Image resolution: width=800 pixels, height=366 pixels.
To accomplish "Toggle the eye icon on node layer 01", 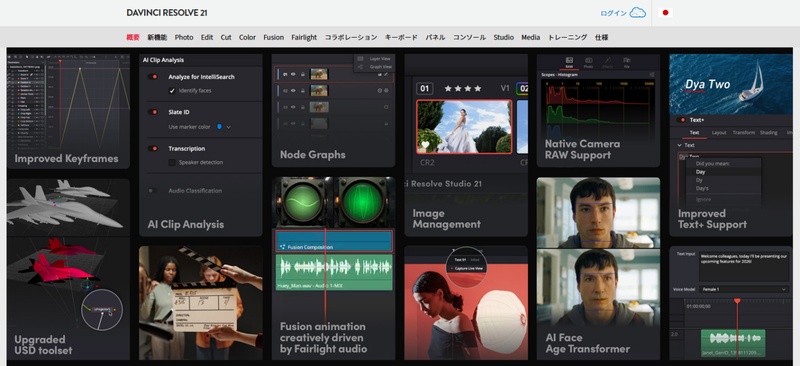I will pos(293,75).
